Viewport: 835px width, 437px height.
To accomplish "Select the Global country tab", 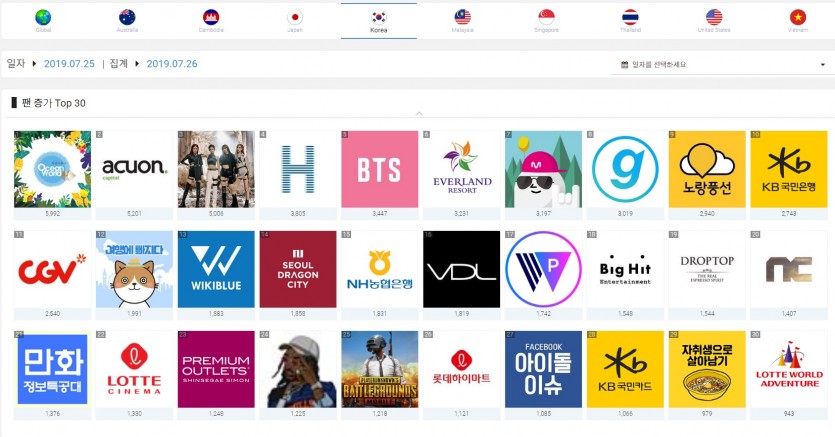I will pyautogui.click(x=43, y=19).
